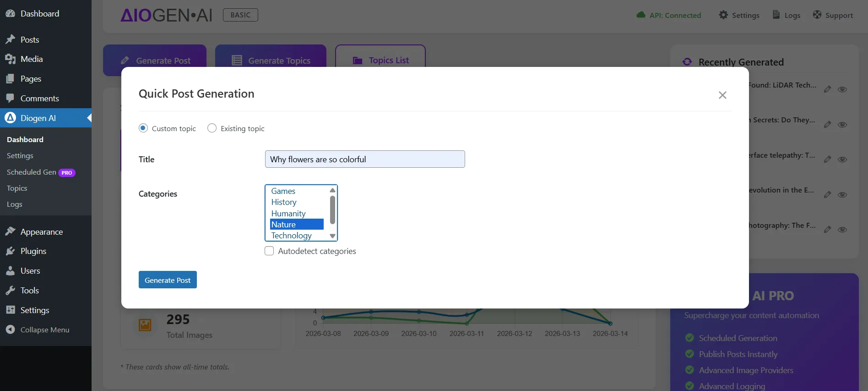View the 'hotography' post via eye icon
The image size is (868, 391).
coord(842,230)
